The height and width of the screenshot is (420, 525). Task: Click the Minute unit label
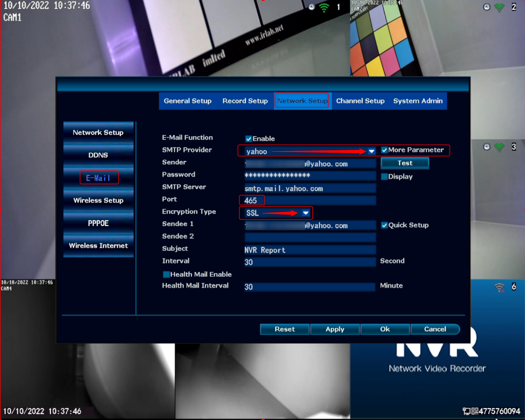coord(391,286)
